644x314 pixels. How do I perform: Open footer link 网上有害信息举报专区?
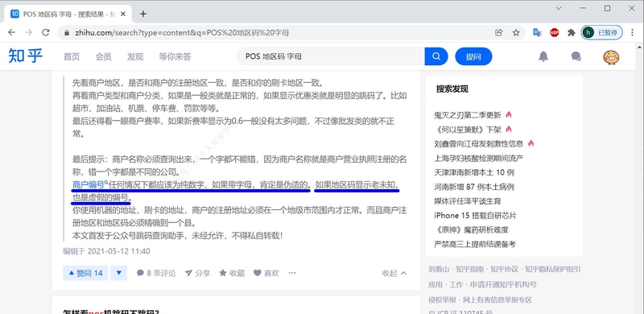point(497,300)
